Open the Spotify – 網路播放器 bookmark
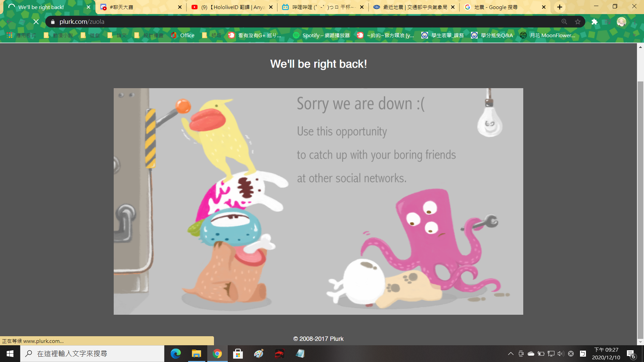Image resolution: width=644 pixels, height=362 pixels. point(321,35)
